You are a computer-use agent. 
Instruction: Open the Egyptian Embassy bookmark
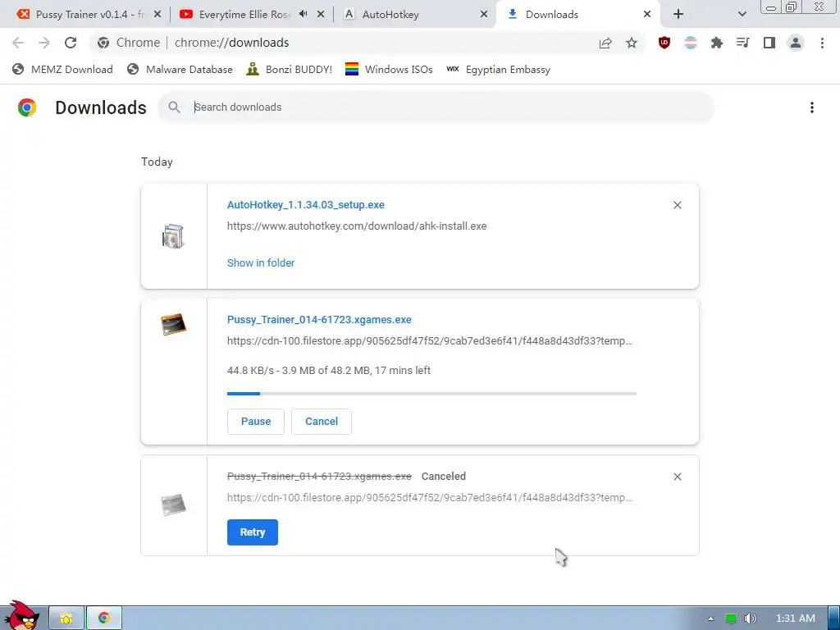(498, 70)
